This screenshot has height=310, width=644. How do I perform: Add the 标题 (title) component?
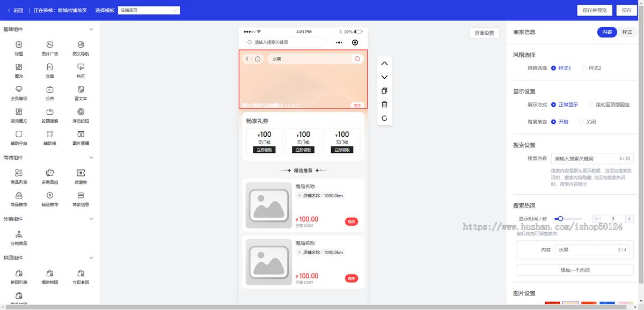19,49
